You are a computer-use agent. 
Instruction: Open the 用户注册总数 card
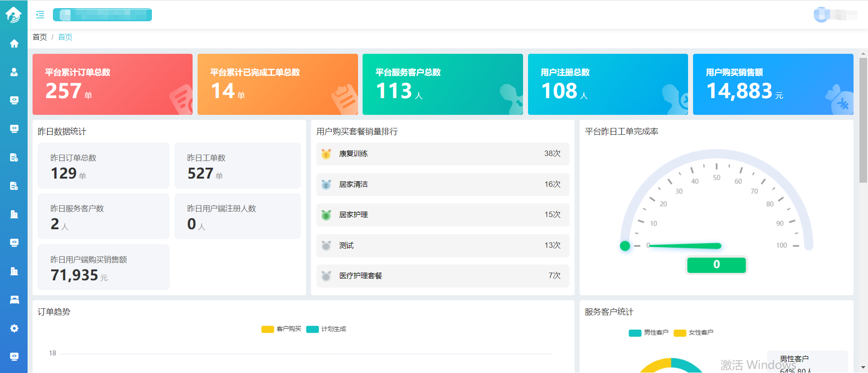tap(608, 84)
